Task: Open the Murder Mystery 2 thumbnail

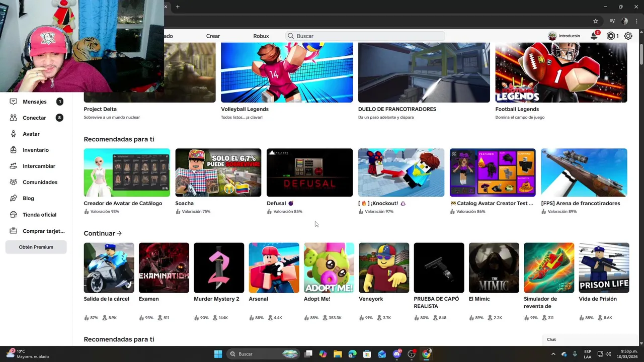Action: tap(219, 267)
